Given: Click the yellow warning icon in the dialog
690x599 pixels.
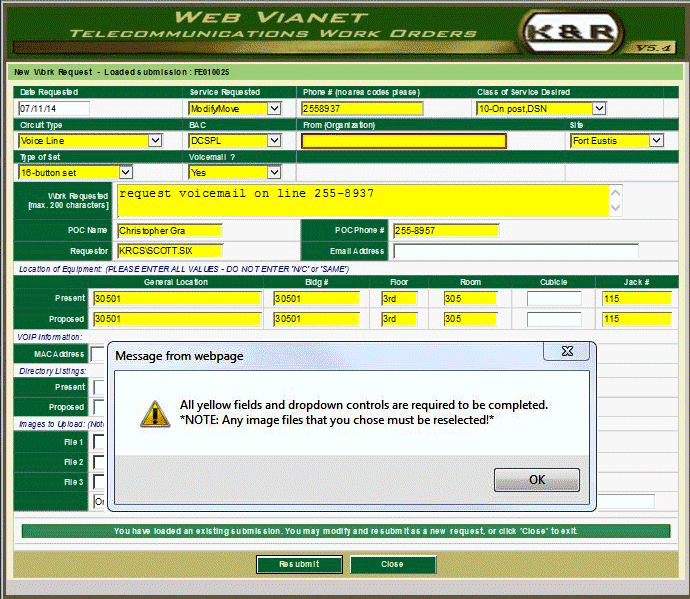Looking at the screenshot, I should tap(155, 414).
